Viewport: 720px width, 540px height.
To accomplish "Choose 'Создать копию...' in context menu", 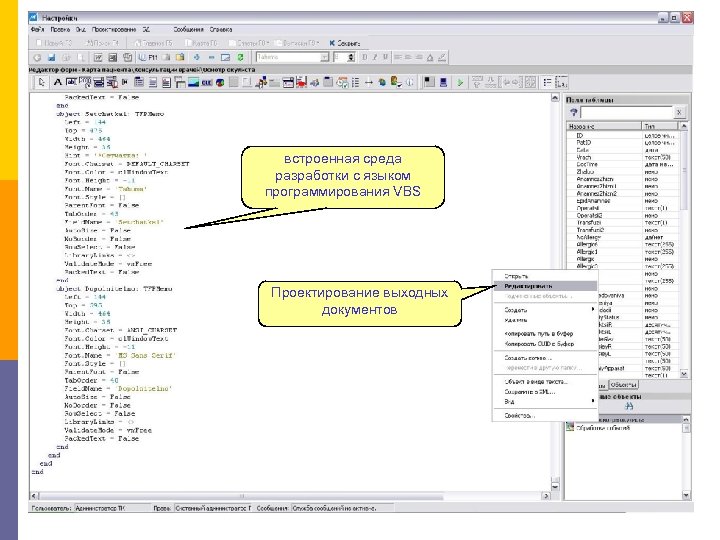I will (544, 358).
